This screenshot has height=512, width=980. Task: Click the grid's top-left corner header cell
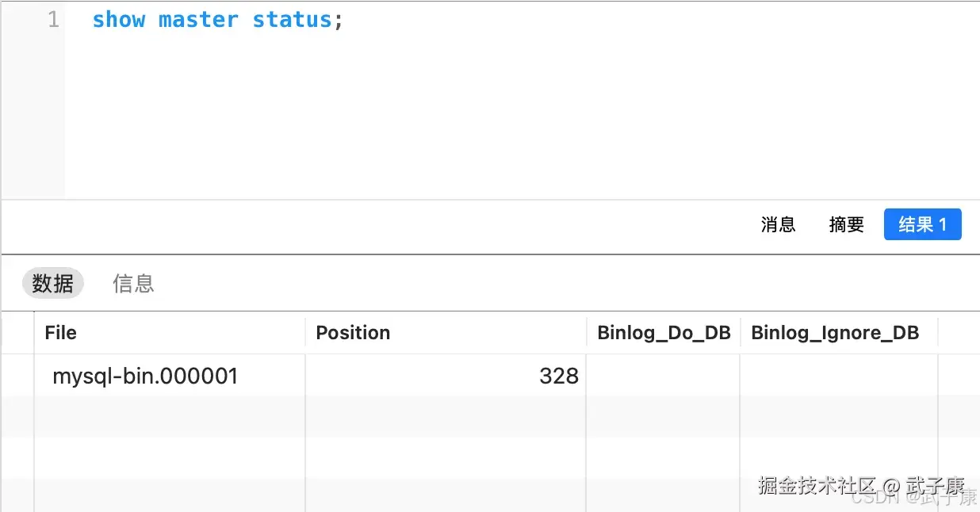[17, 333]
